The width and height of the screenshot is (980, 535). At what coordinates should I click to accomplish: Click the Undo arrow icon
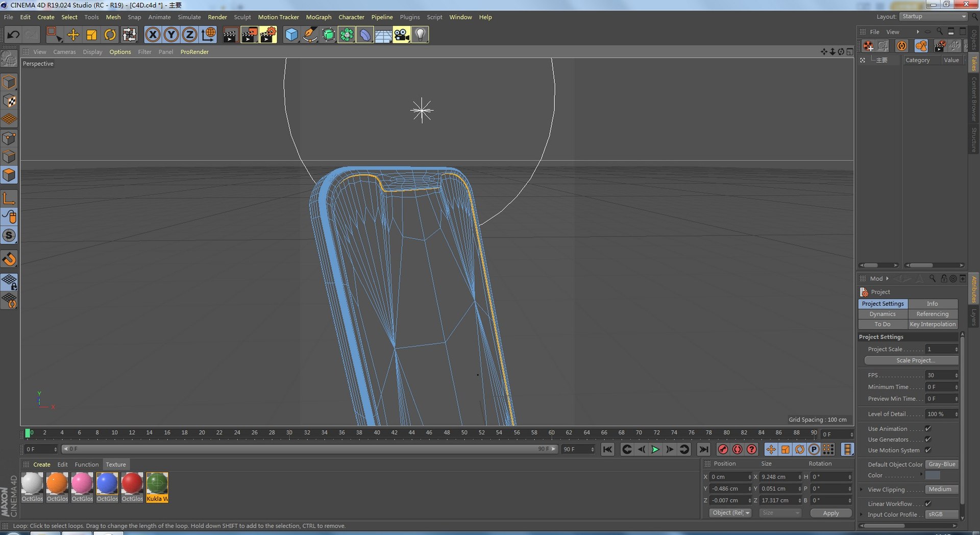click(13, 35)
